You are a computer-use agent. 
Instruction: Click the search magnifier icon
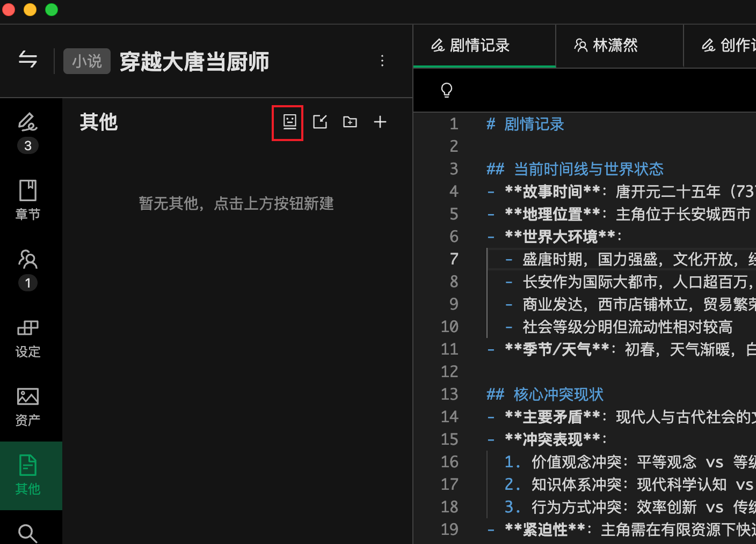(27, 533)
